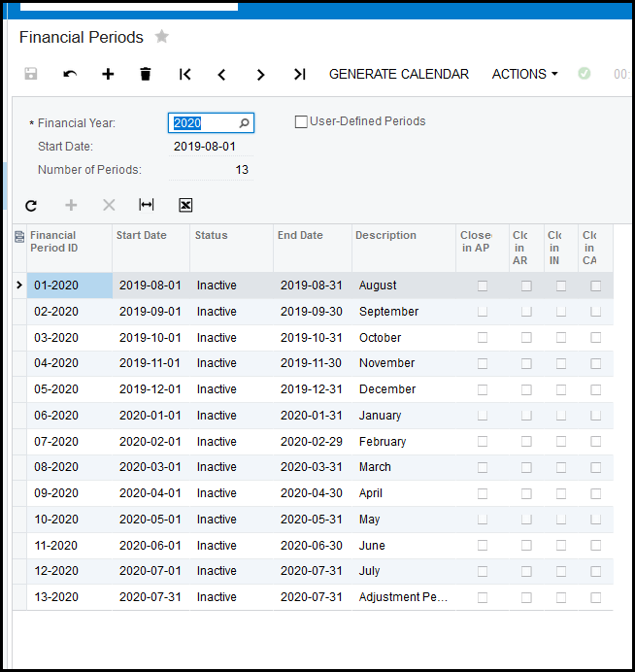This screenshot has width=635, height=672.
Task: Click the Generate Calendar button
Action: 398,74
